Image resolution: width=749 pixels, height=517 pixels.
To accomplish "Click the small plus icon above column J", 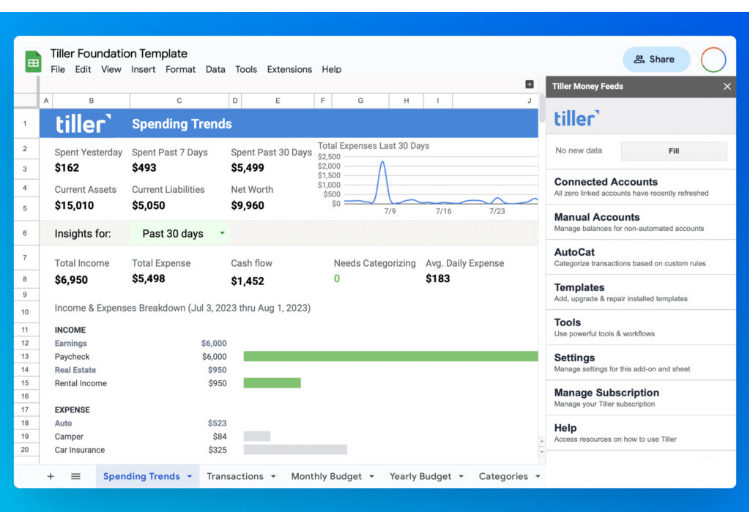I will coord(529,85).
